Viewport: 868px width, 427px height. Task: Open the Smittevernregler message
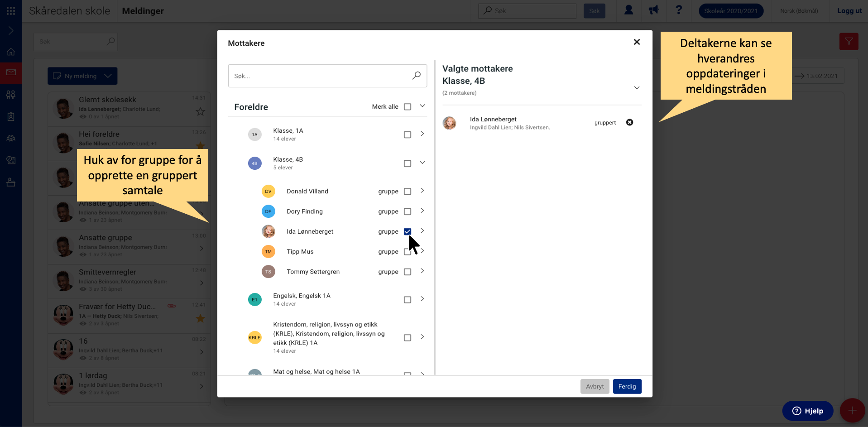click(129, 281)
